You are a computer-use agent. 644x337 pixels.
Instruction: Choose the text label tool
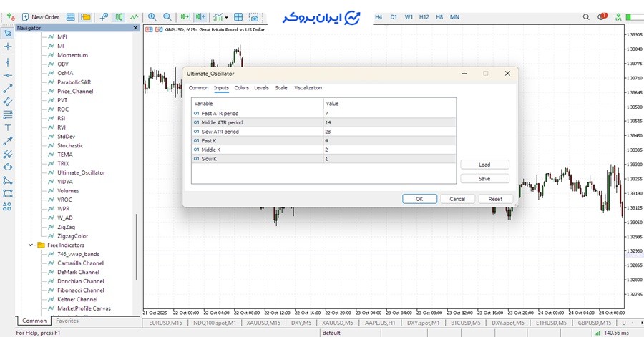8,127
